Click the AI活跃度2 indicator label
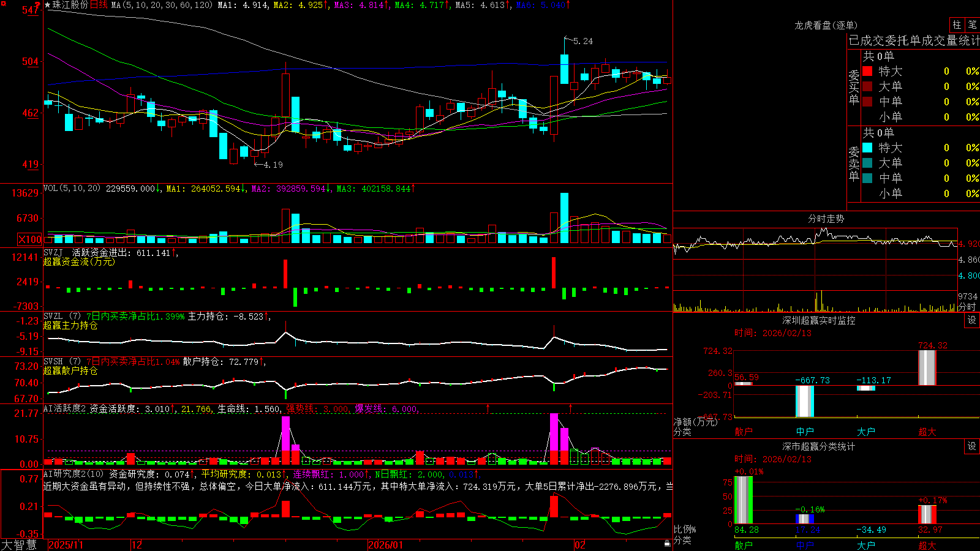Viewport: 980px width, 551px height. (x=65, y=409)
